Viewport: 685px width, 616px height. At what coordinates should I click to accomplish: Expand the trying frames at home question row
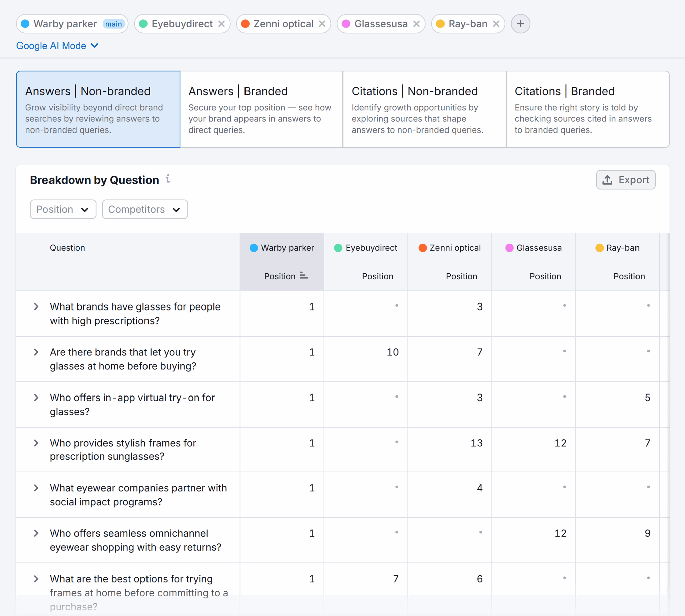[x=36, y=579]
